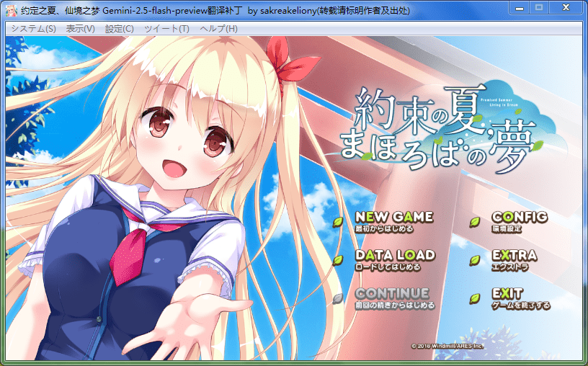Click the green leaf beside CONFIG
Viewport: 588px width, 366px height.
tap(475, 222)
